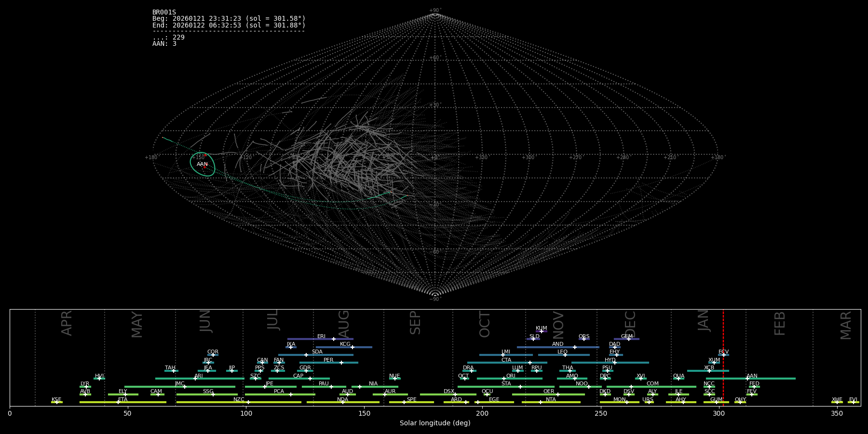Select the HYD shower label in the timeline
This screenshot has height=434, width=868.
tap(610, 360)
